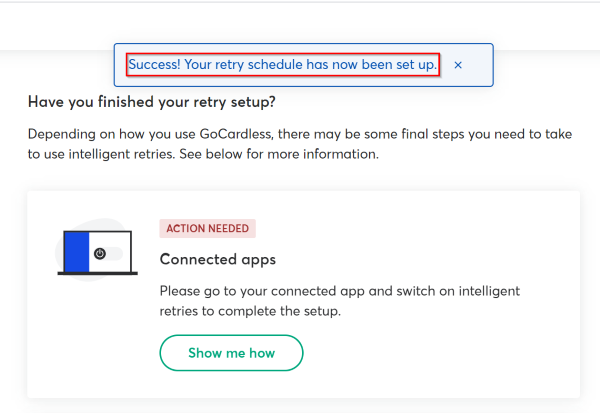Click the laptop illustration's blue screen panel
Viewport: 600px width, 413px height.
(76, 252)
